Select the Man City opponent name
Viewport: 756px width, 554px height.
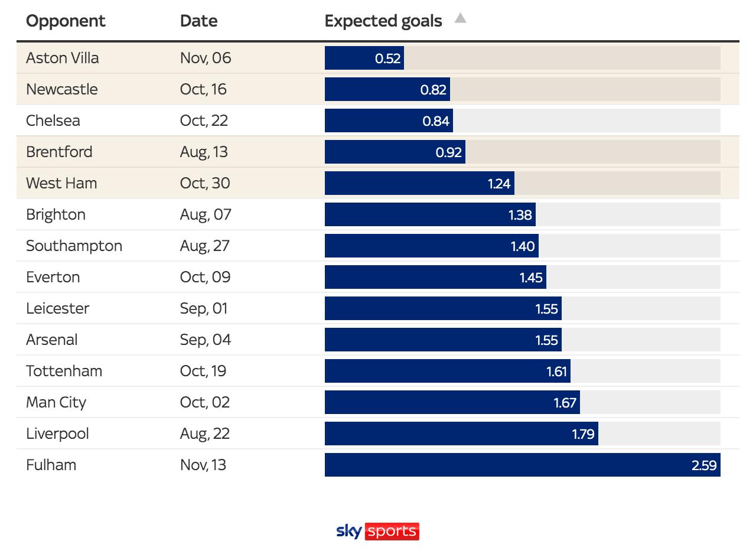pos(56,402)
